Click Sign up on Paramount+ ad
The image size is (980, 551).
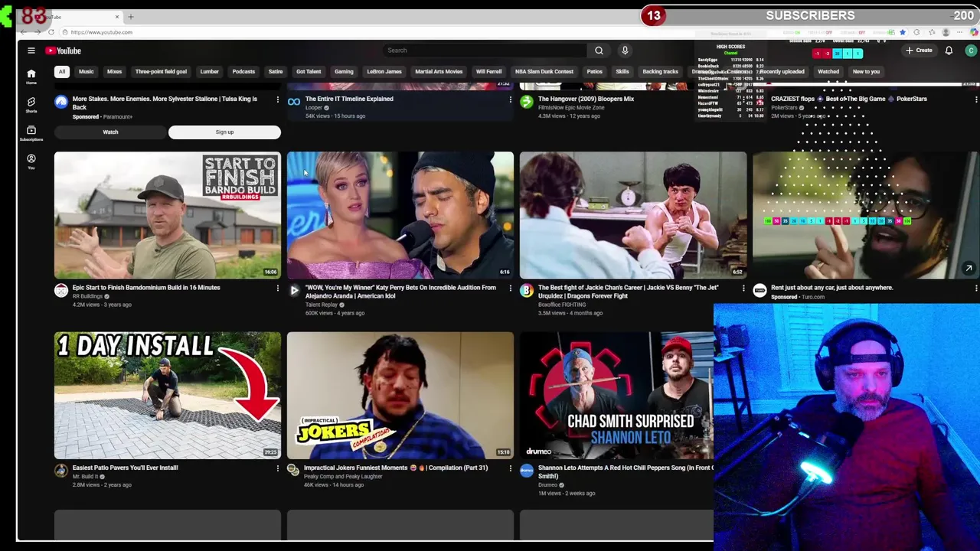pyautogui.click(x=224, y=132)
